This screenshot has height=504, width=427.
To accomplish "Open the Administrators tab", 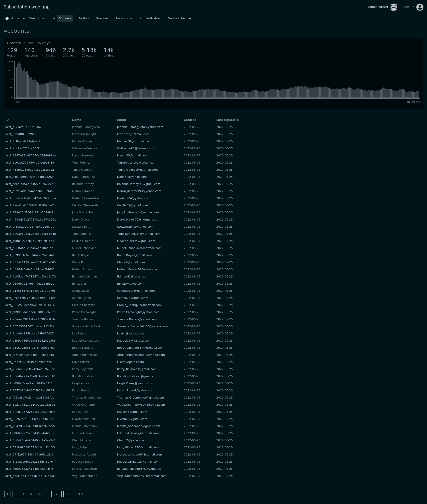I will (x=150, y=18).
